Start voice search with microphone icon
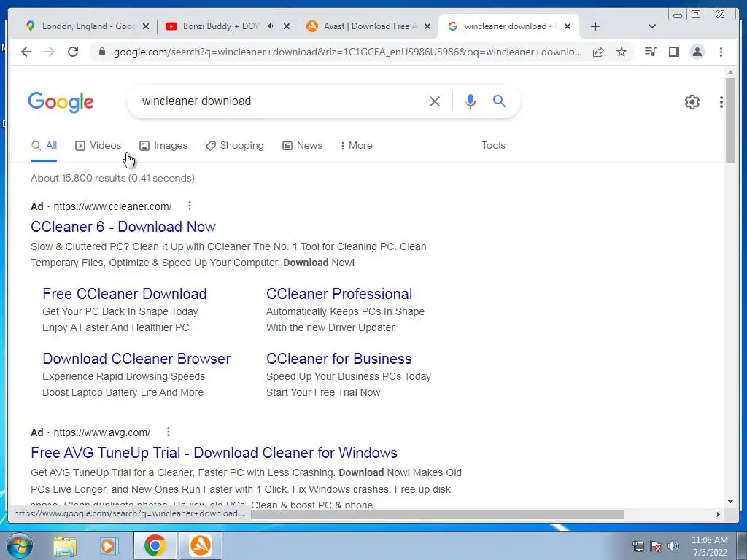747x560 pixels. 471,101
